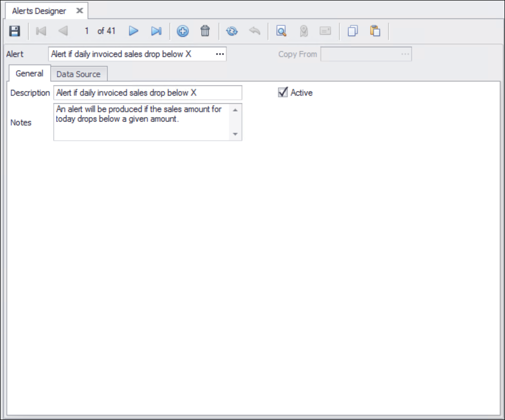Screen dimensions: 505x420
Task: Jump to the last alert record
Action: point(156,31)
